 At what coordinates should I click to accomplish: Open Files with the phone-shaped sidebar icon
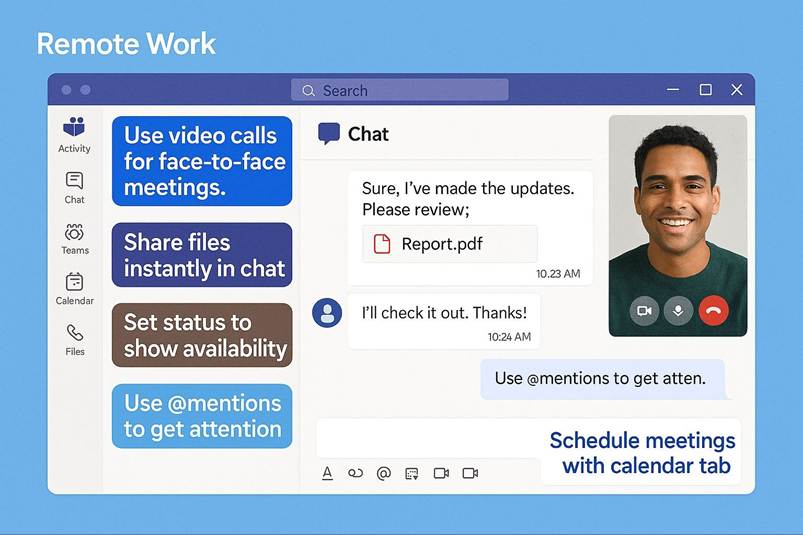coord(74,338)
